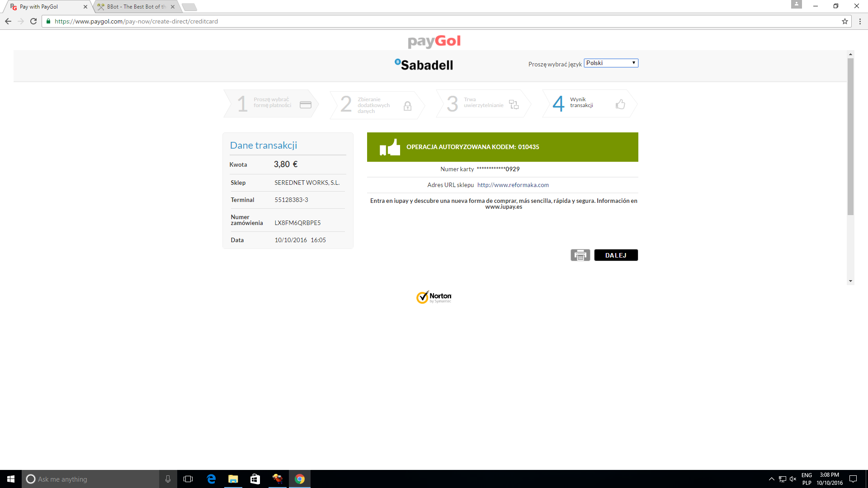Click the padlock icon in step 2
Viewport: 868px width, 488px height.
[407, 106]
